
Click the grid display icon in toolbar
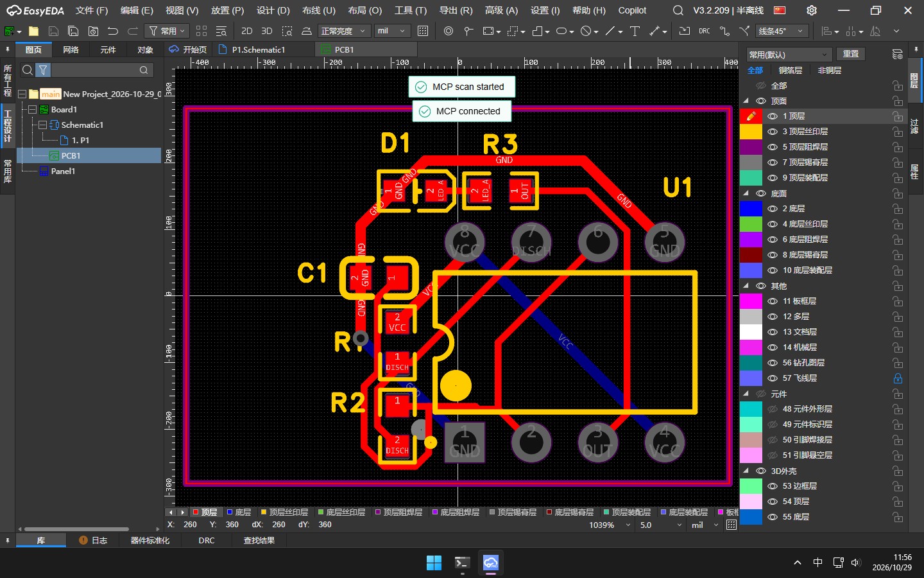(x=423, y=31)
